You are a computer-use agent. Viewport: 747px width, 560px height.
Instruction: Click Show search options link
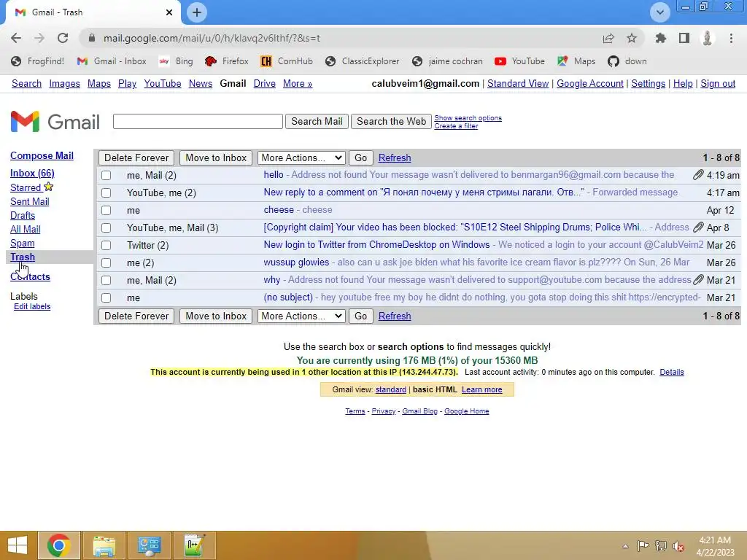468,118
